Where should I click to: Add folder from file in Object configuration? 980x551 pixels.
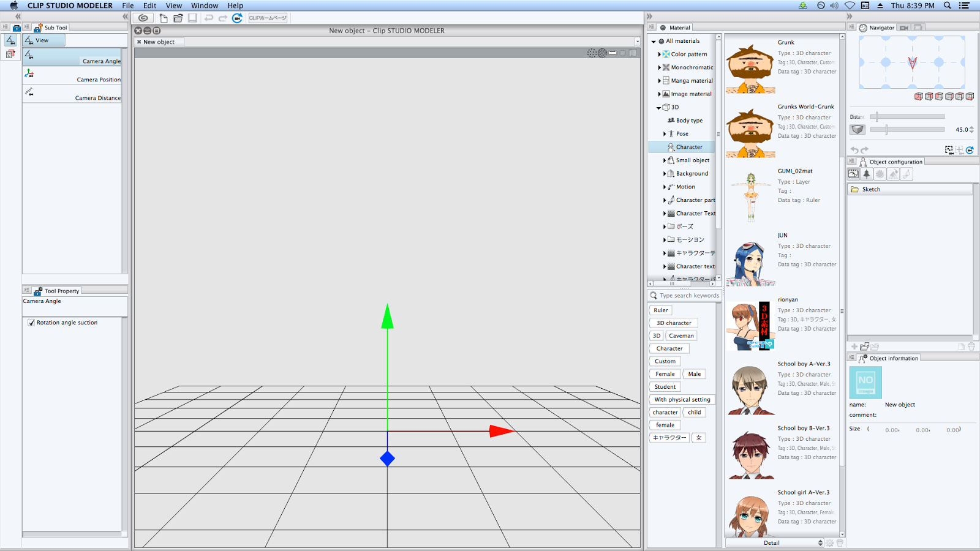(864, 347)
